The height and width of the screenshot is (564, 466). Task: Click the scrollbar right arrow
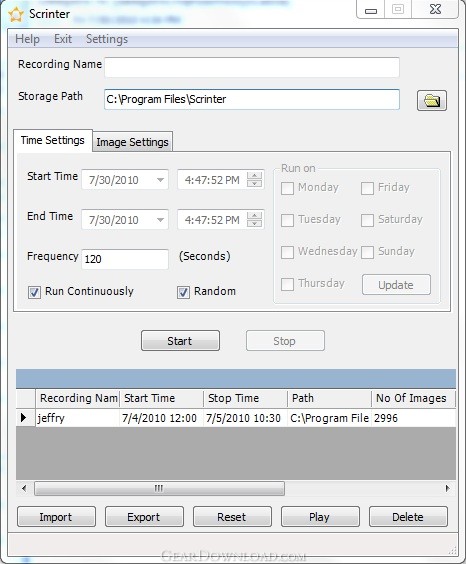448,488
